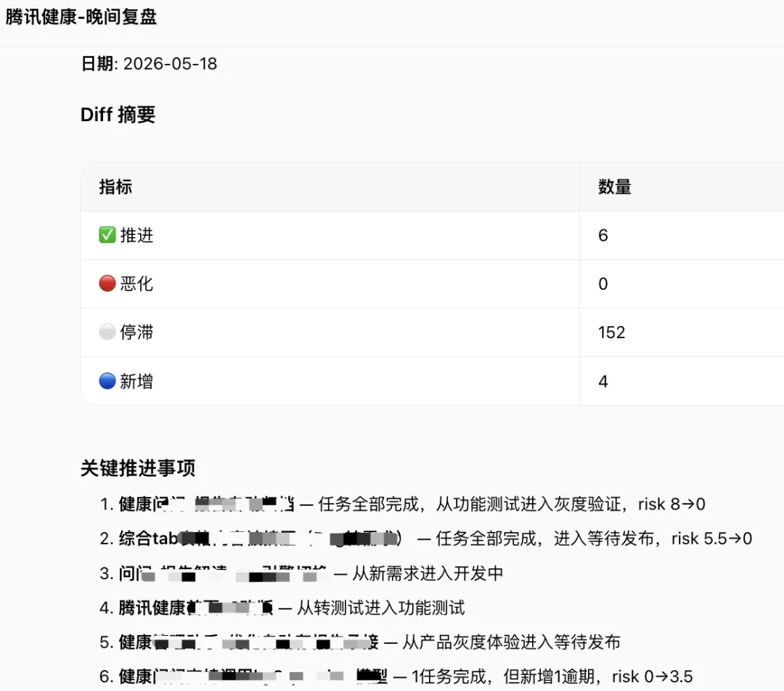Click the value 4 in 新增 row
This screenshot has width=784, height=691.
click(x=603, y=381)
